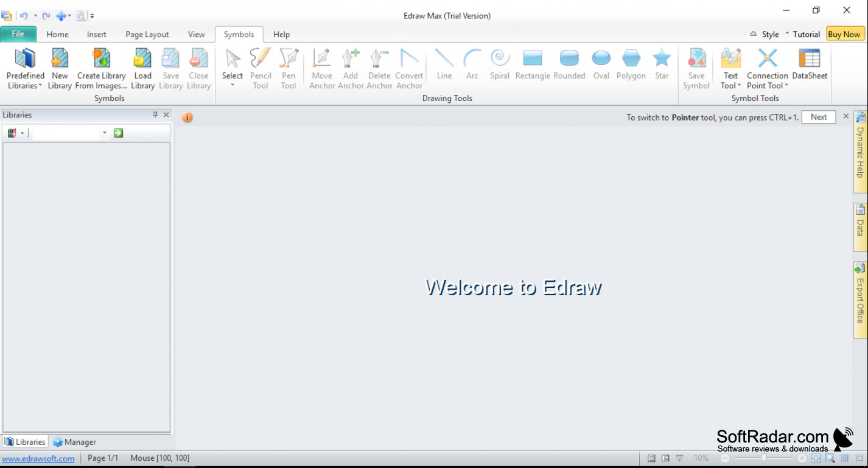Switch to the Symbols ribbon tab

tap(239, 34)
